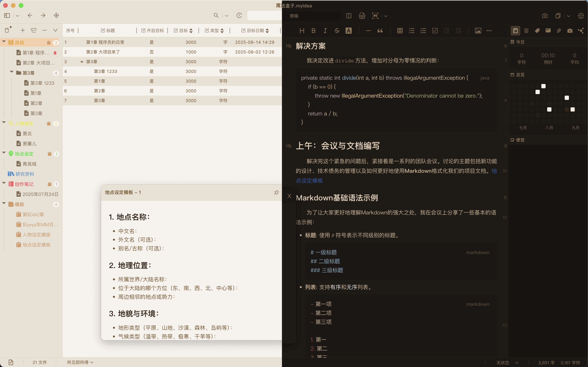Screen dimensions: 588x367
Task: Open the print icon in editor toolbar
Action: (362, 16)
